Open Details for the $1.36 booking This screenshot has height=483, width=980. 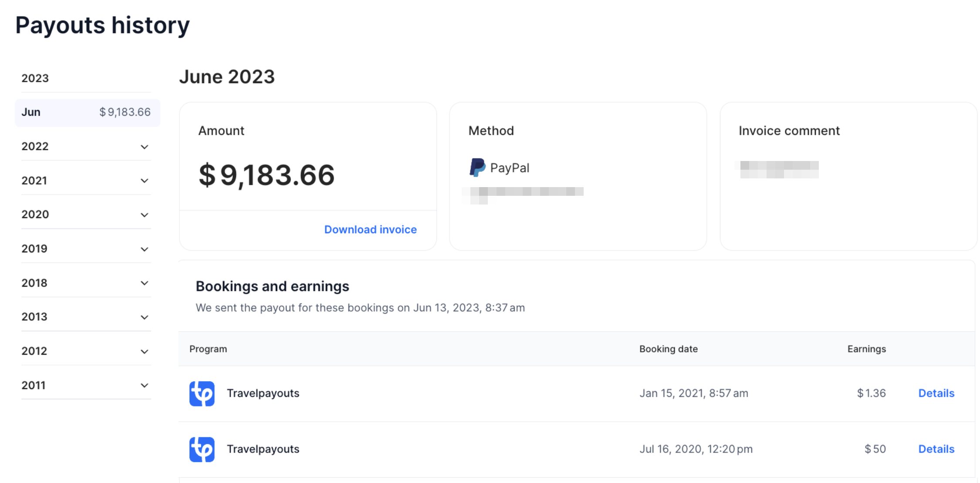(936, 393)
